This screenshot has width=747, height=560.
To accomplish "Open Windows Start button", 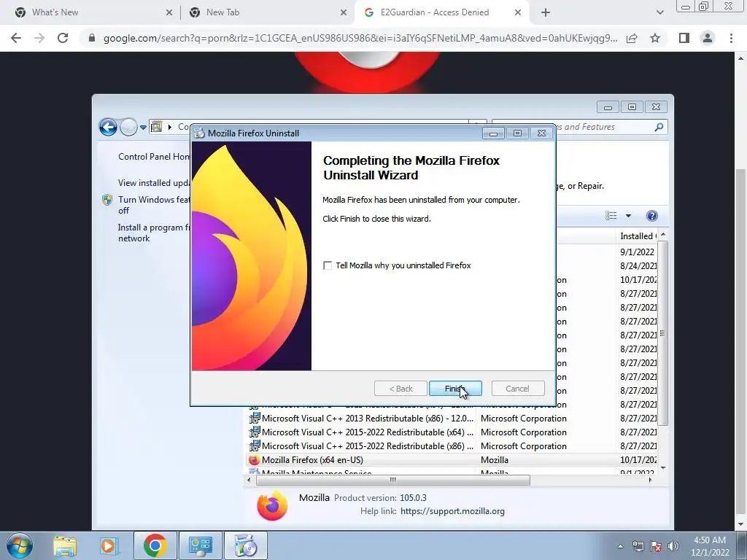I will pyautogui.click(x=19, y=545).
